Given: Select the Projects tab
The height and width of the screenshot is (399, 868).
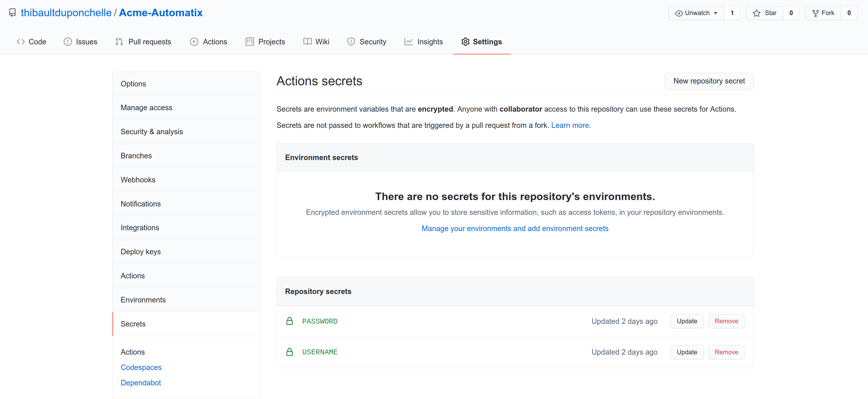Looking at the screenshot, I should tap(266, 42).
